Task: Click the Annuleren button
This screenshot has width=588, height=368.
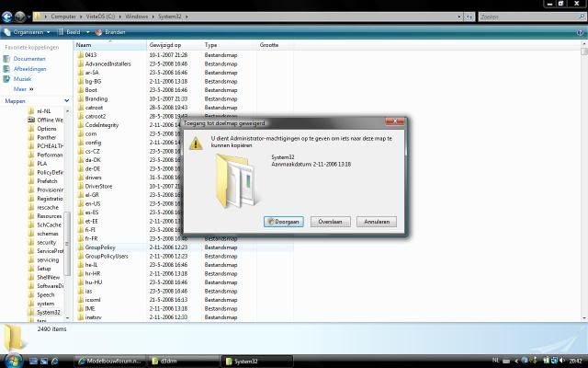Action: (377, 222)
